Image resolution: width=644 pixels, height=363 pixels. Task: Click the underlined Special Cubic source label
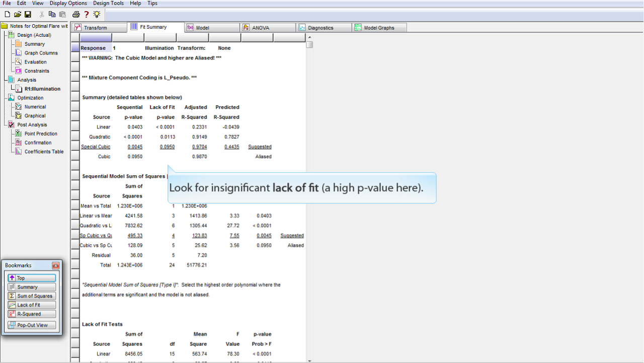coord(96,147)
